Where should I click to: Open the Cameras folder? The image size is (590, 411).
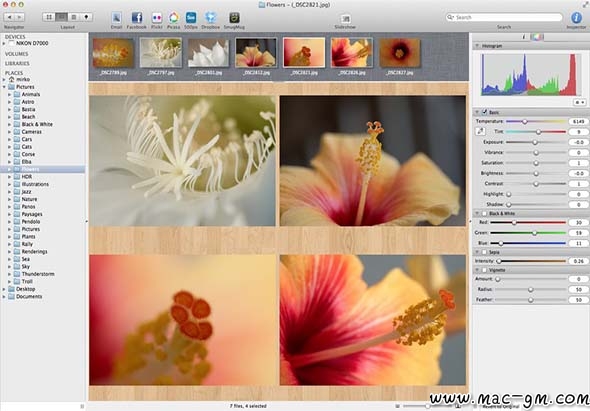click(32, 132)
